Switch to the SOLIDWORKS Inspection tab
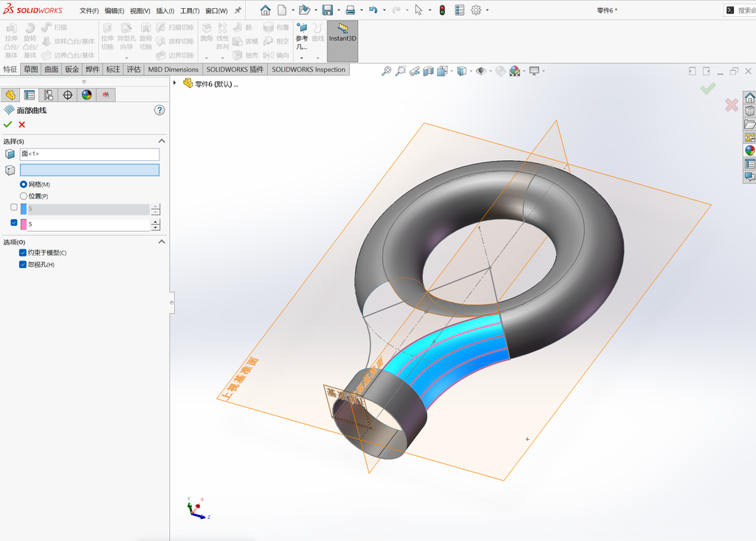Viewport: 756px width, 541px height. pyautogui.click(x=309, y=69)
